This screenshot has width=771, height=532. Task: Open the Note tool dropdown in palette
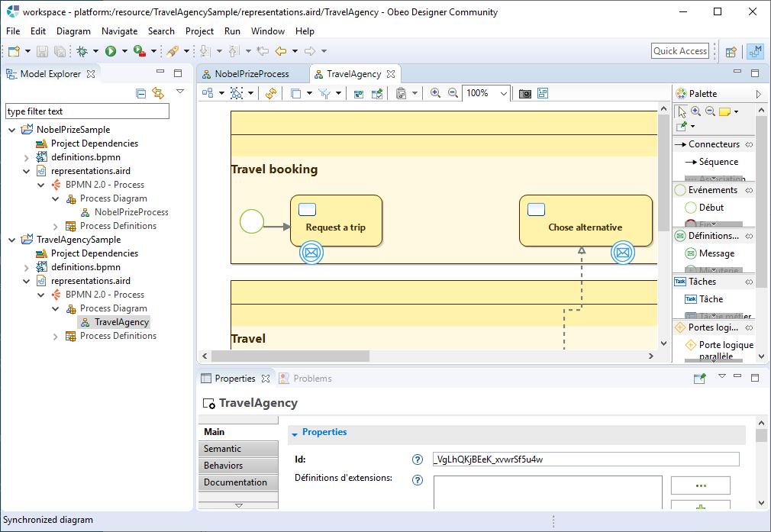pos(736,112)
